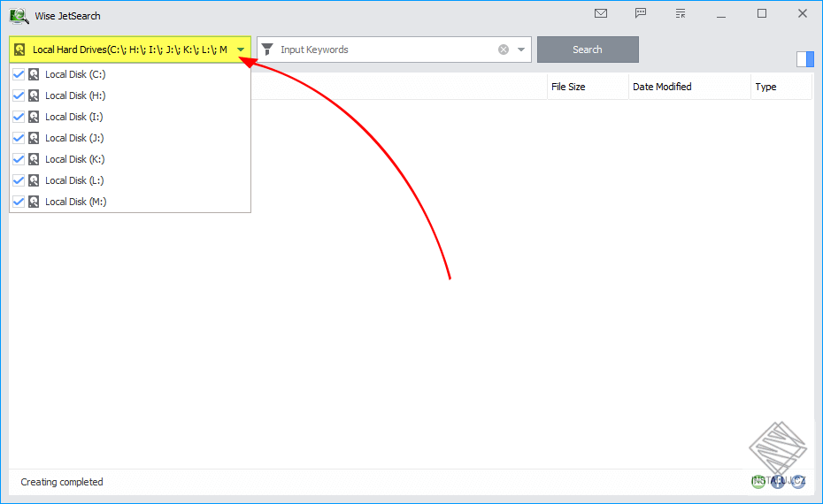
Task: Toggle the preview pane layout icon
Action: [x=805, y=59]
